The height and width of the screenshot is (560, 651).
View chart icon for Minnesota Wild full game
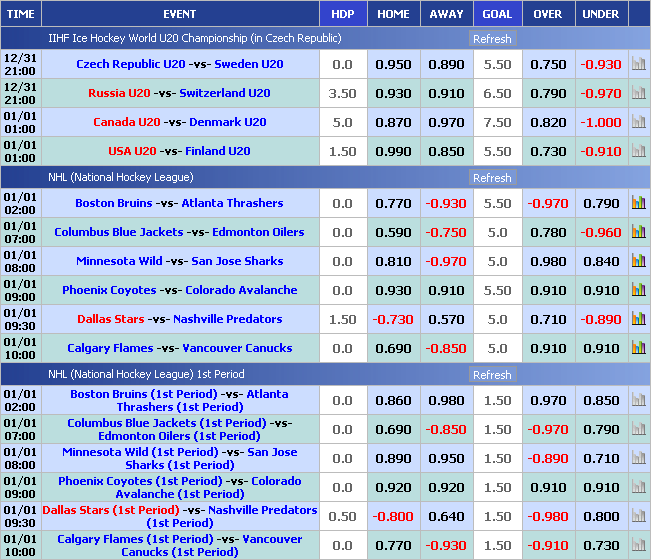[638, 261]
